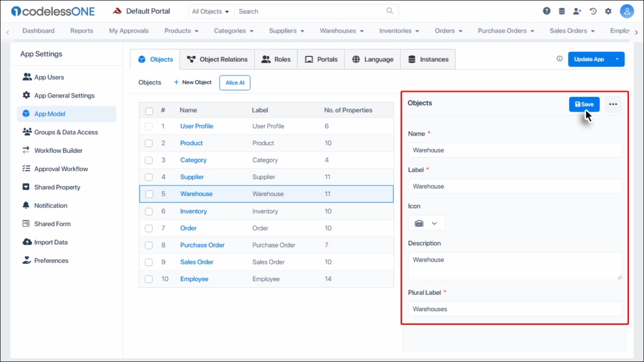Click the search magnifier icon
Screen dimensions: 644x362
point(390,11)
